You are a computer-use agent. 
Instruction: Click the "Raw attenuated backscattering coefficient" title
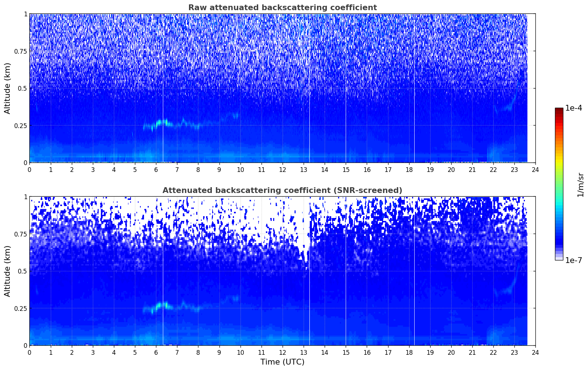click(282, 8)
